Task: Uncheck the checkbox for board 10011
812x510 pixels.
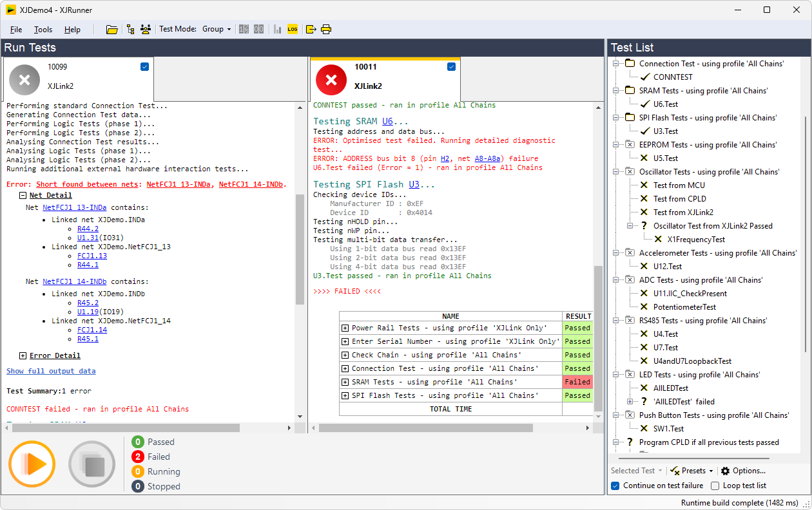Action: tap(451, 66)
